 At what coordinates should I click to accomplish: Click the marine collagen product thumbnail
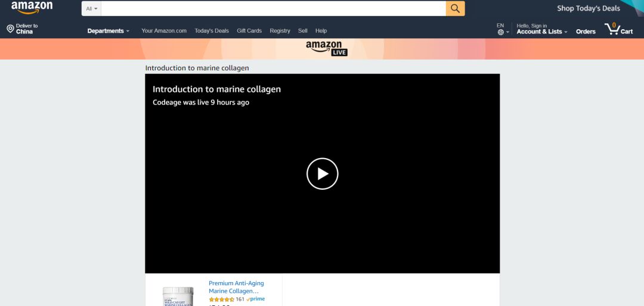[178, 296]
